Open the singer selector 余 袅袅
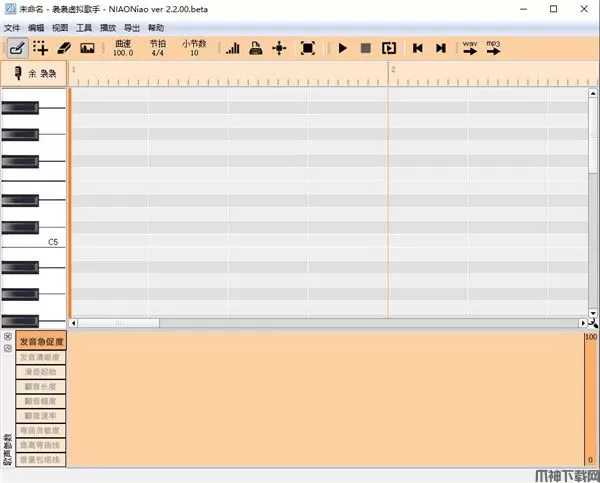 click(34, 73)
